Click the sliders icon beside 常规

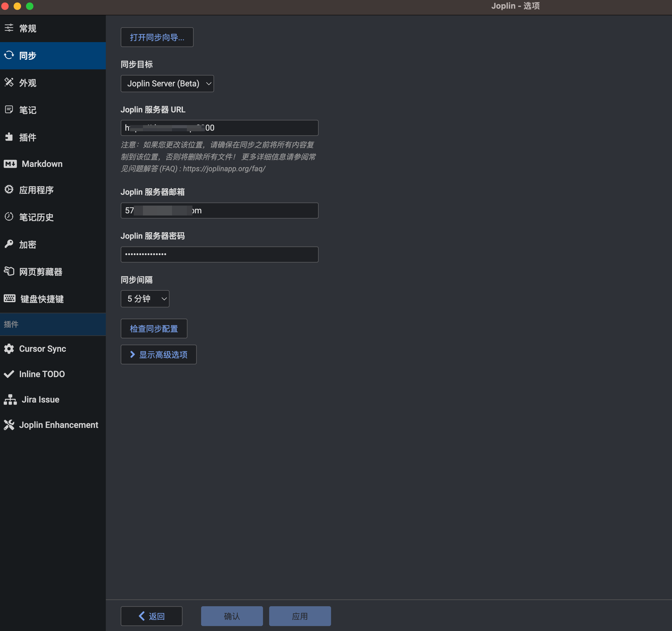9,28
